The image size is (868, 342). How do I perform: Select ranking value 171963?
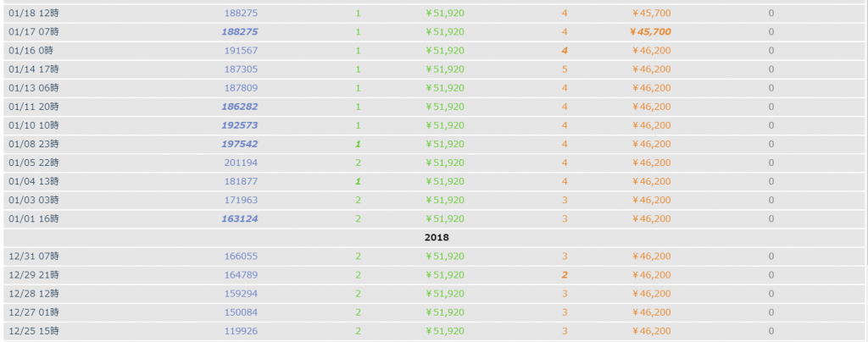click(x=241, y=200)
